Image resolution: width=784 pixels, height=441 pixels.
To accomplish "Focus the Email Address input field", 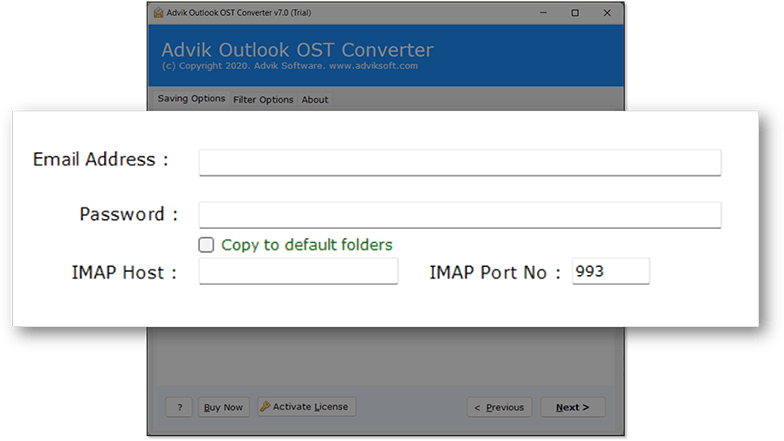I will 460,162.
